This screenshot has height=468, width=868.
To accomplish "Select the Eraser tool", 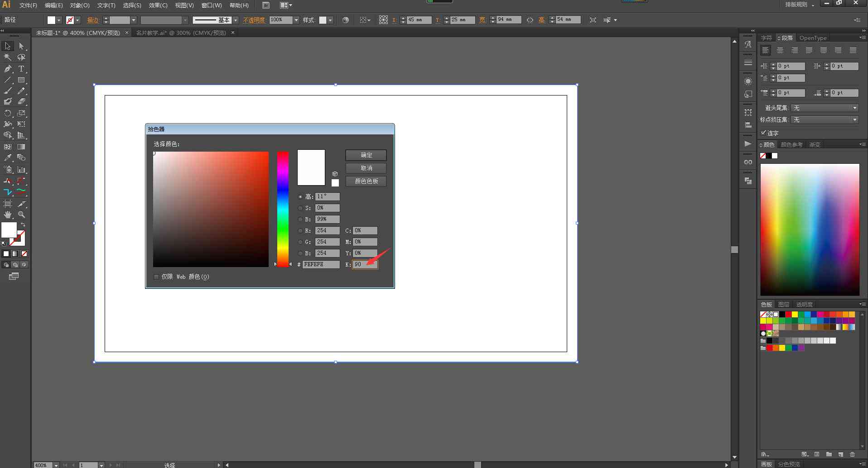I will [x=21, y=102].
